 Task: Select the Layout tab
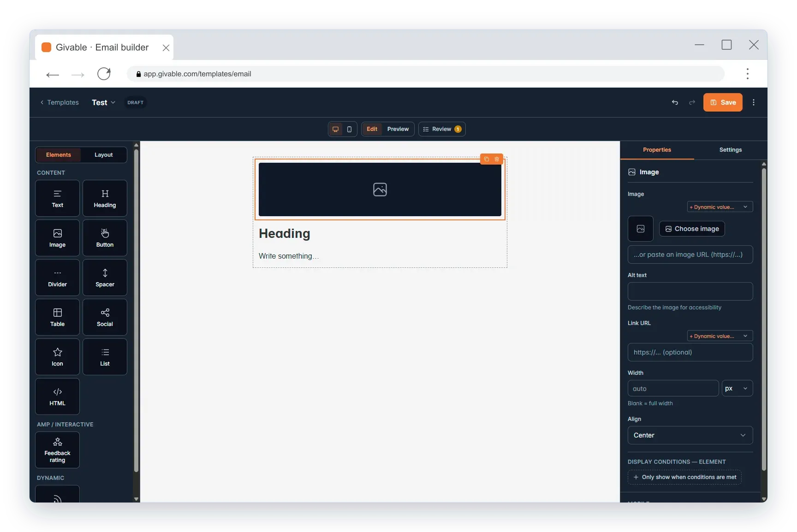pos(103,155)
